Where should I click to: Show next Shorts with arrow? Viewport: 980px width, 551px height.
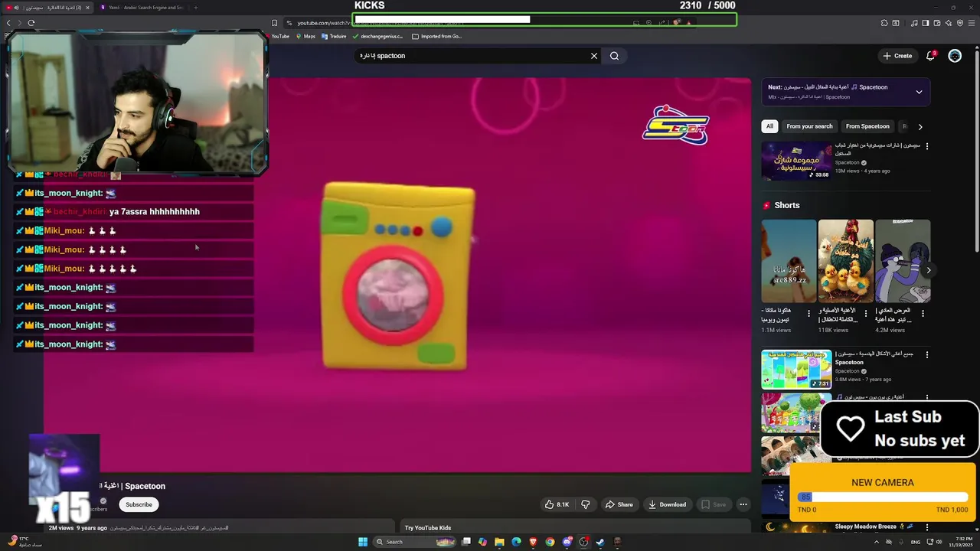pyautogui.click(x=929, y=270)
